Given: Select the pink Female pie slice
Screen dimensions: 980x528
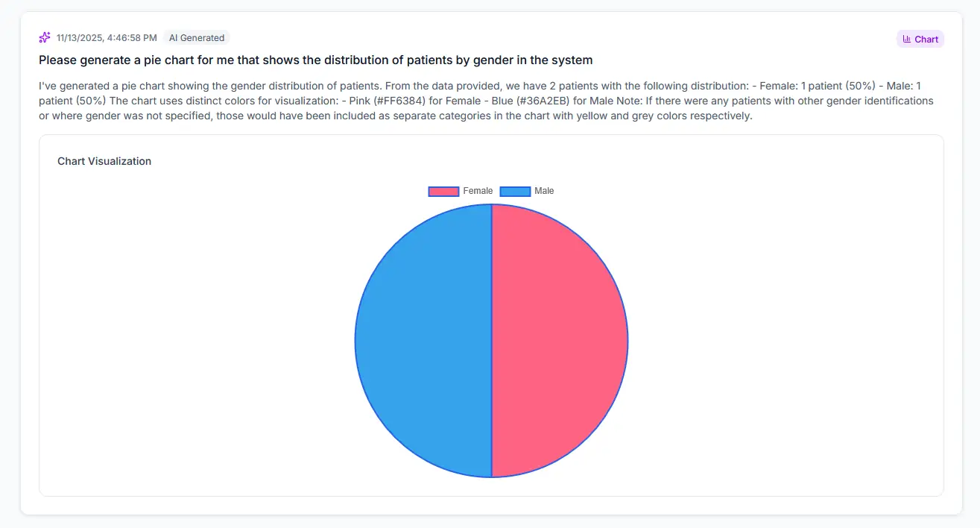Looking at the screenshot, I should [559, 340].
